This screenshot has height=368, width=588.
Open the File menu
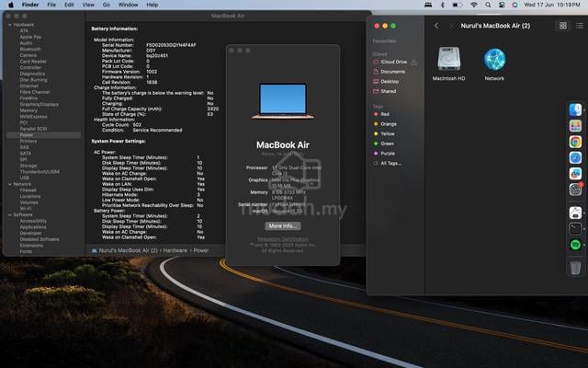pyautogui.click(x=51, y=5)
